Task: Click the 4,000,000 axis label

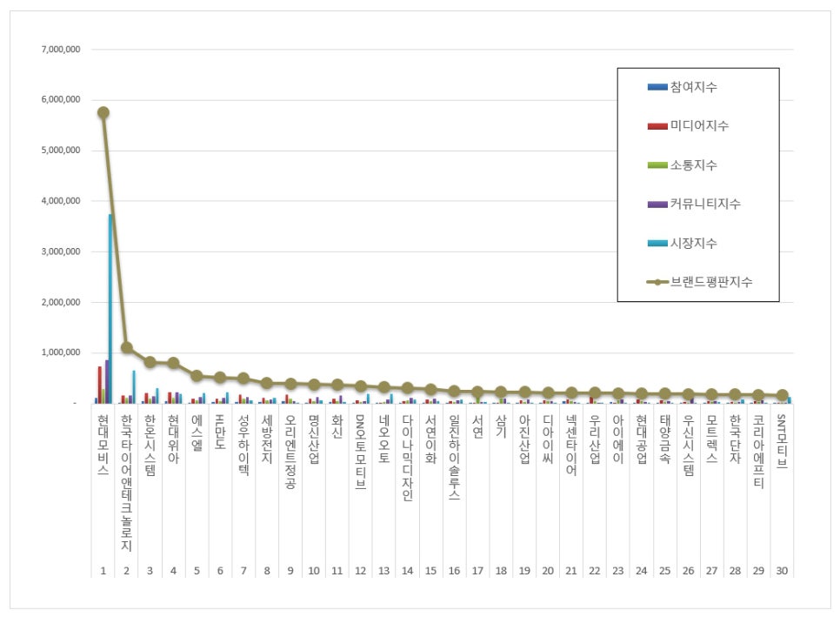Action: click(x=61, y=201)
